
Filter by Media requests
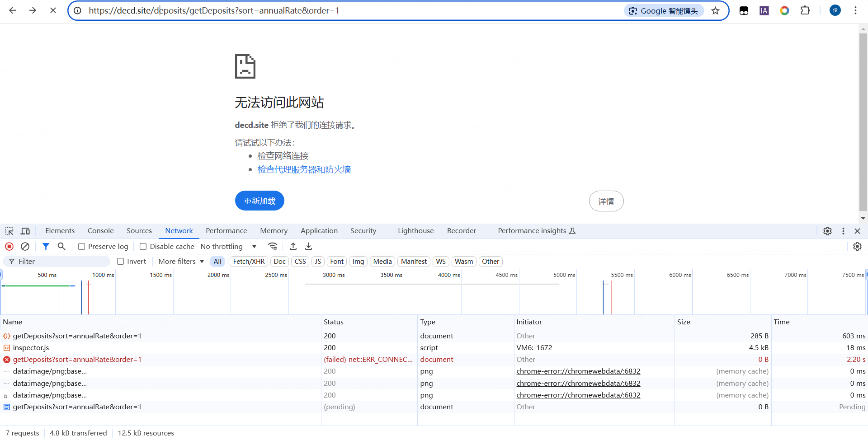(382, 262)
